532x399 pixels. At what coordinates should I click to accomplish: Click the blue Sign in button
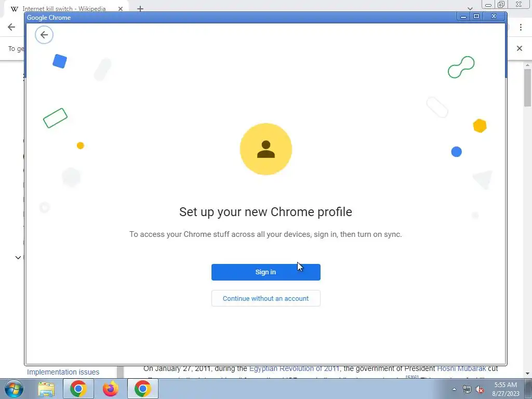pyautogui.click(x=265, y=272)
